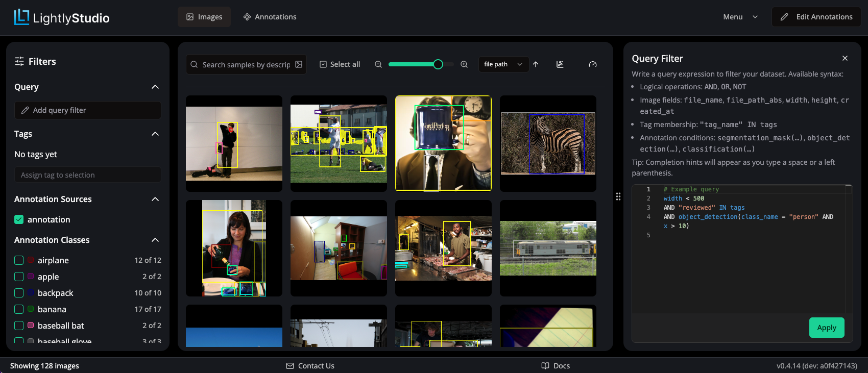Image resolution: width=868 pixels, height=373 pixels.
Task: Open the man with mug thumbnail
Action: (443, 143)
